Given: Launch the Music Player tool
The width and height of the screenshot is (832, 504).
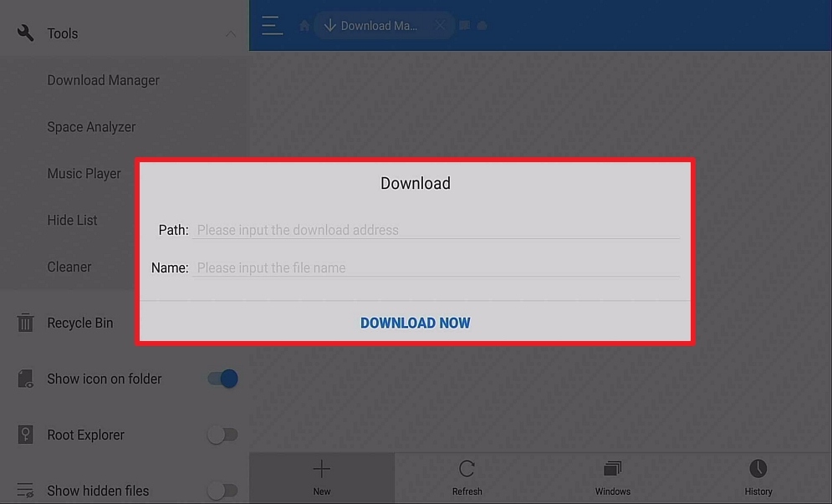Looking at the screenshot, I should coord(84,174).
